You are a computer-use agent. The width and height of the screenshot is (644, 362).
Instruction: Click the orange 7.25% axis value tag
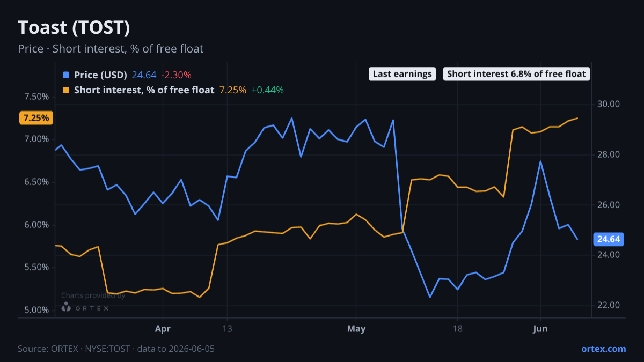coord(36,118)
